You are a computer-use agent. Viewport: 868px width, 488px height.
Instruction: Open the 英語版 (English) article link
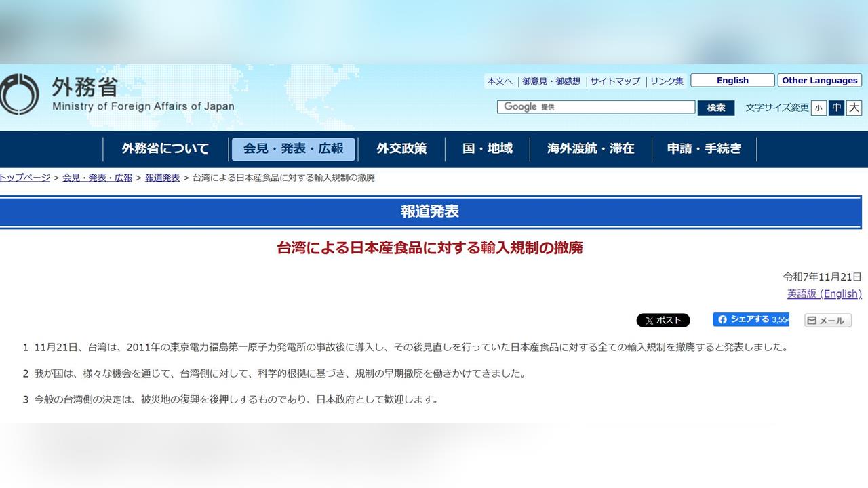(x=825, y=293)
